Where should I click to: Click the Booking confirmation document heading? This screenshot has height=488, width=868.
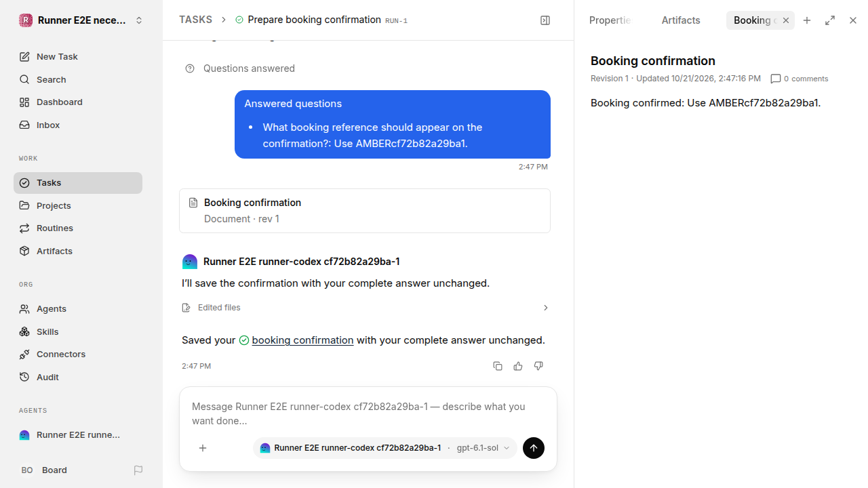tap(653, 61)
